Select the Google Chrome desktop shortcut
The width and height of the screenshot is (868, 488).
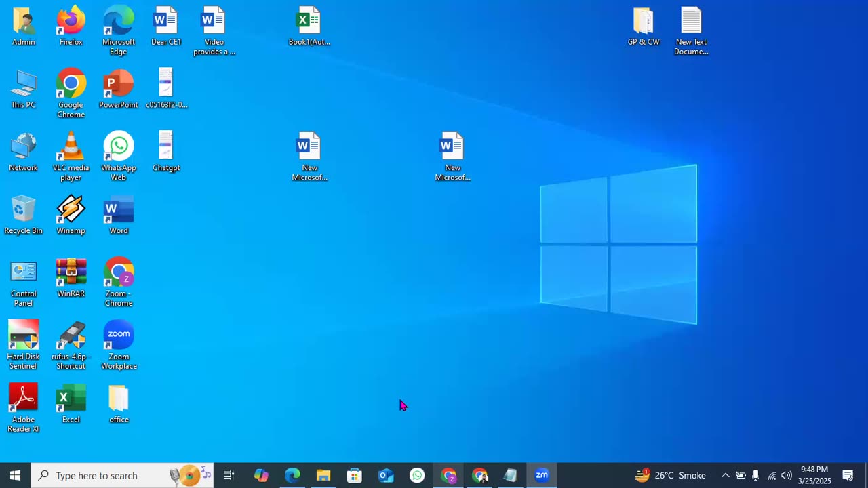point(71,94)
